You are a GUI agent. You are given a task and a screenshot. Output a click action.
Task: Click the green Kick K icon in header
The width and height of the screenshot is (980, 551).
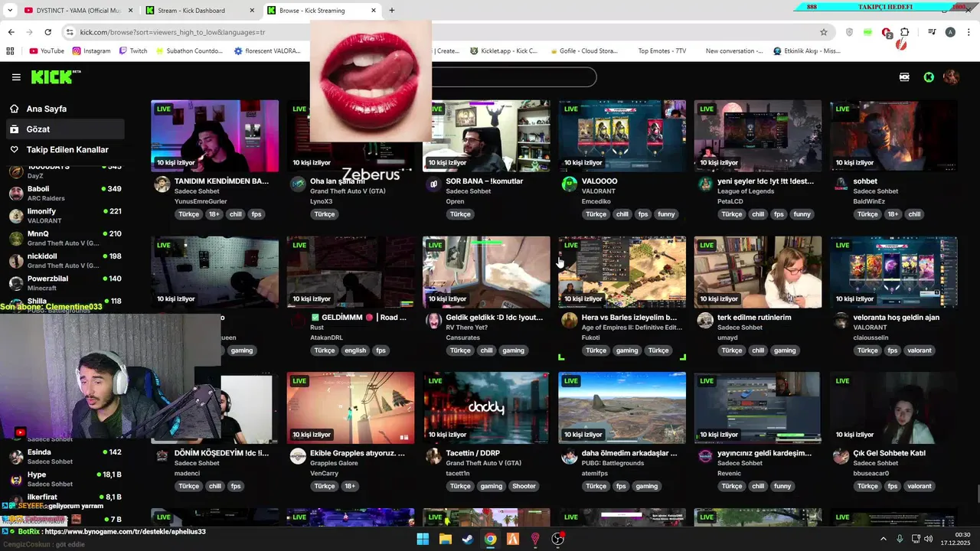tap(929, 77)
